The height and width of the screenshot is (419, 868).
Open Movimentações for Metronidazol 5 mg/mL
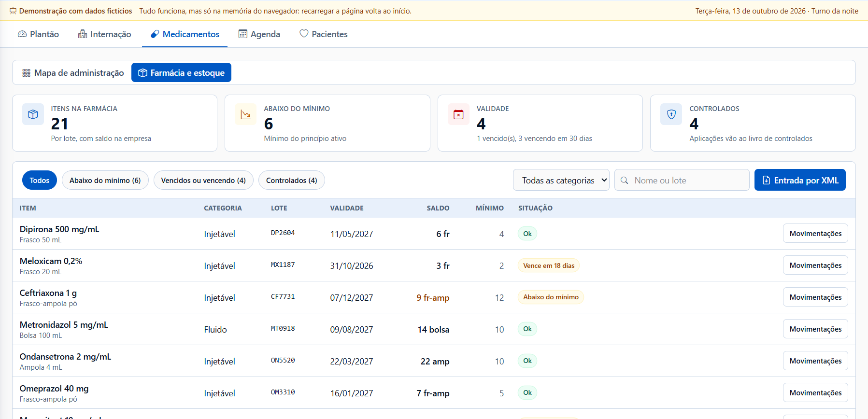(x=815, y=329)
